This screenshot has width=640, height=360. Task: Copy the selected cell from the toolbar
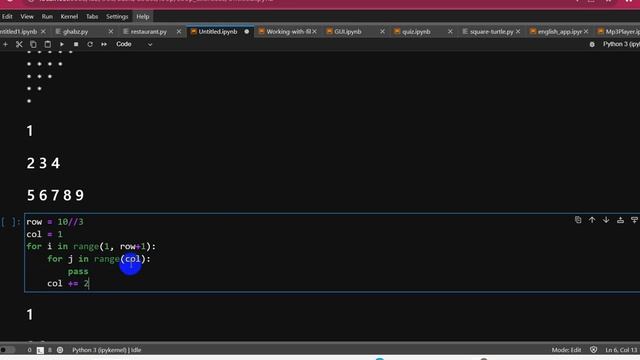(33, 44)
